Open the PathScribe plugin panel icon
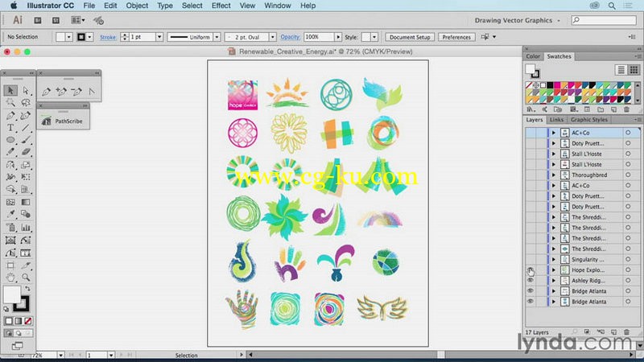644x362 pixels. [x=47, y=121]
